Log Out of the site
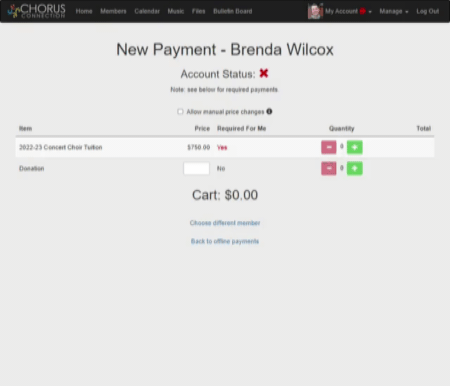450x386 pixels. [x=428, y=11]
